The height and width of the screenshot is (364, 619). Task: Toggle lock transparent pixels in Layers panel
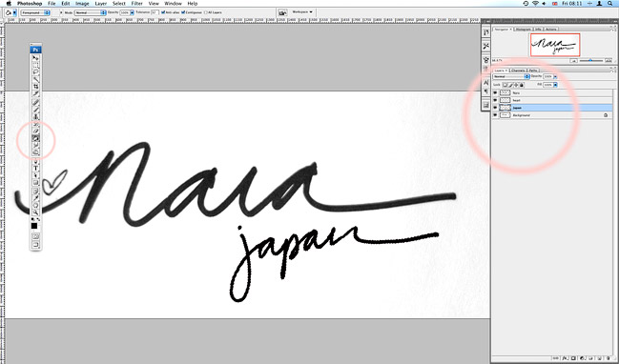click(x=505, y=85)
